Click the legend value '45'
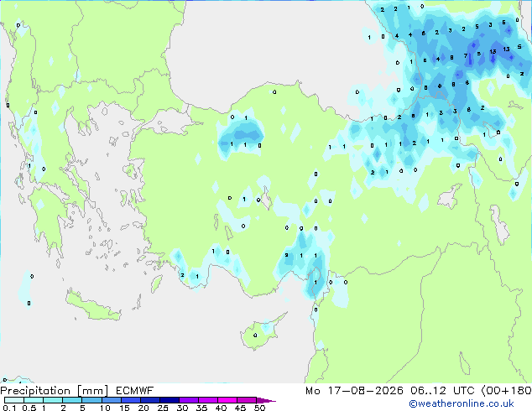 tap(240, 408)
